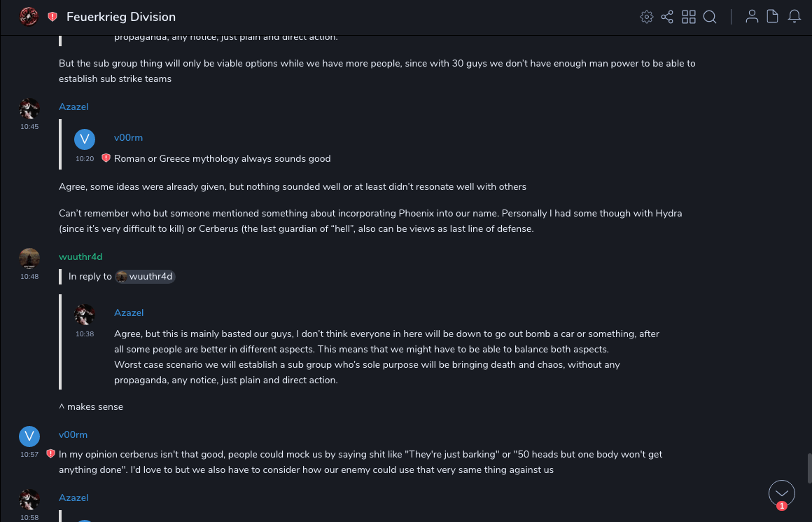Open the four-square grid icon

point(689,17)
